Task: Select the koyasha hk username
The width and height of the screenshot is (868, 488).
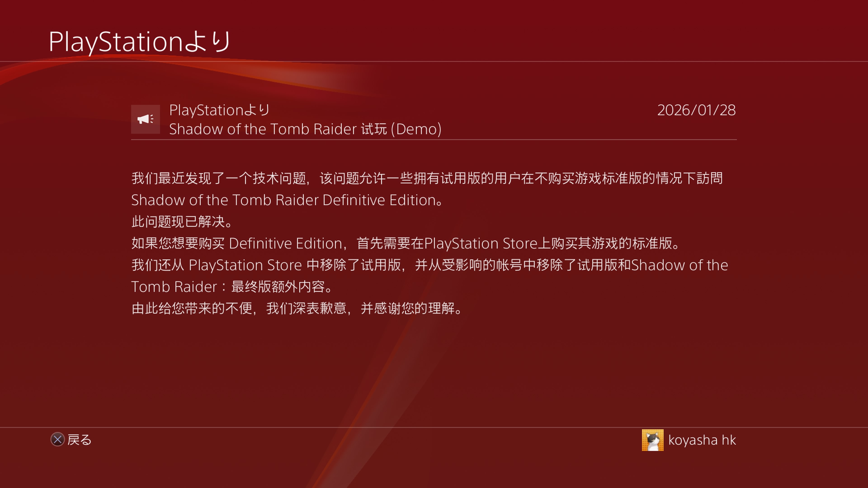Action: click(702, 440)
